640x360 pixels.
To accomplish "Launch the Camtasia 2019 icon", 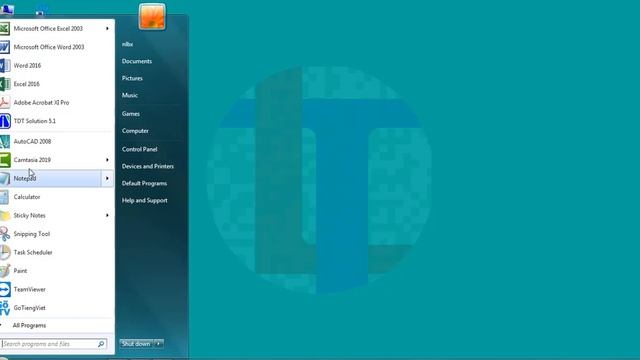I will click(4, 160).
